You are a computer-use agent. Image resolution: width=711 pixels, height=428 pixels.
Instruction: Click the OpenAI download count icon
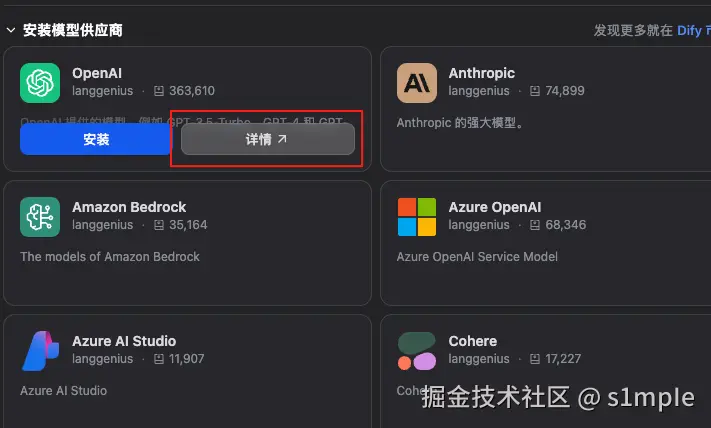[159, 91]
